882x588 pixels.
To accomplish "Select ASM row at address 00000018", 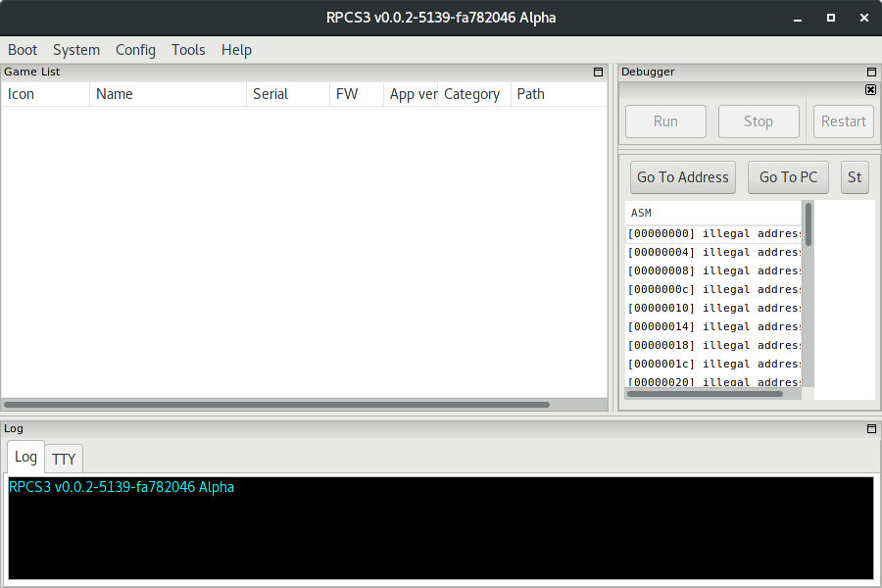I will (x=713, y=345).
